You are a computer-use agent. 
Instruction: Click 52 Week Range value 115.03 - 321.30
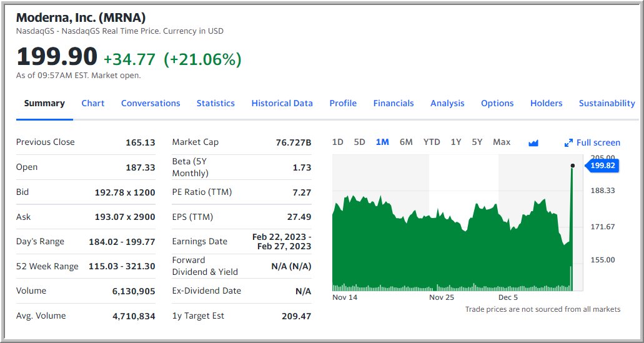tap(122, 267)
